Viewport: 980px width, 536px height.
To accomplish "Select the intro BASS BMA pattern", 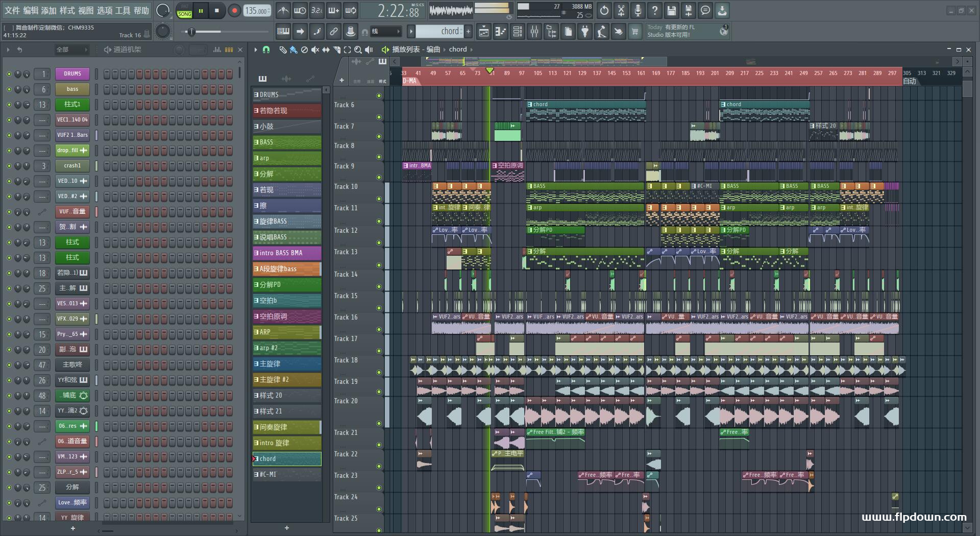I will (287, 253).
